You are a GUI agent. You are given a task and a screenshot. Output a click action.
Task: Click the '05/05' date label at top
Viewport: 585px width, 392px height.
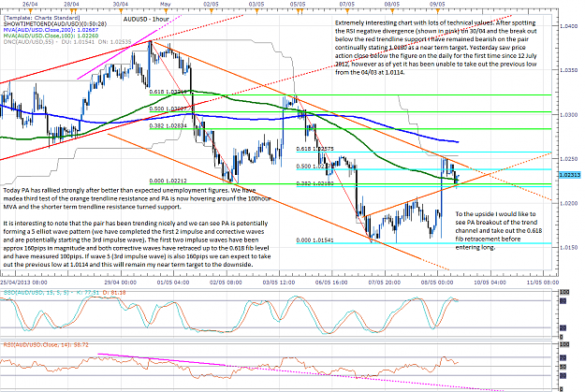(298, 4)
